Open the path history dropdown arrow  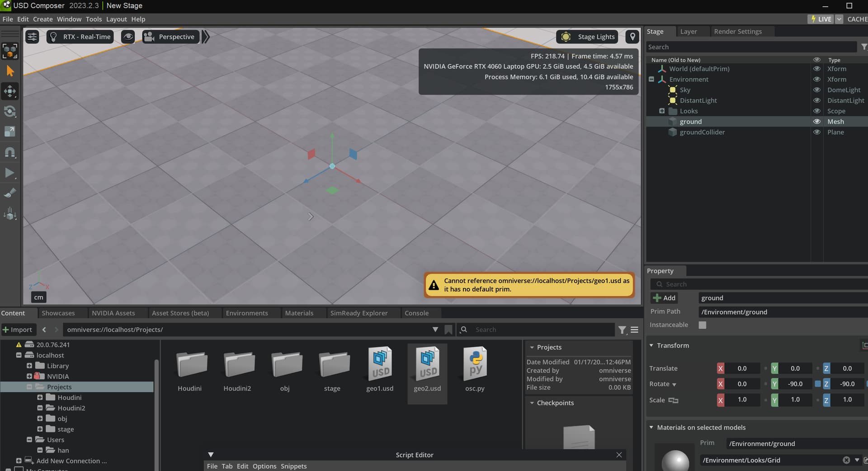(435, 330)
